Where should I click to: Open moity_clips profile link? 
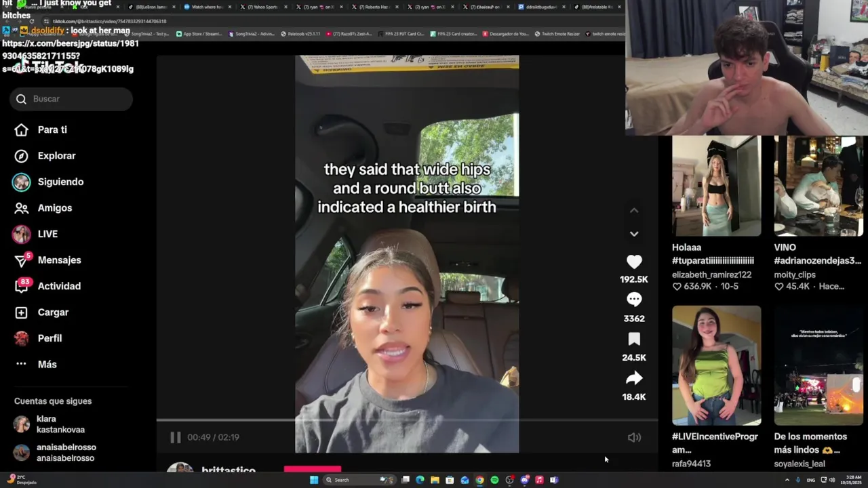[x=795, y=274]
